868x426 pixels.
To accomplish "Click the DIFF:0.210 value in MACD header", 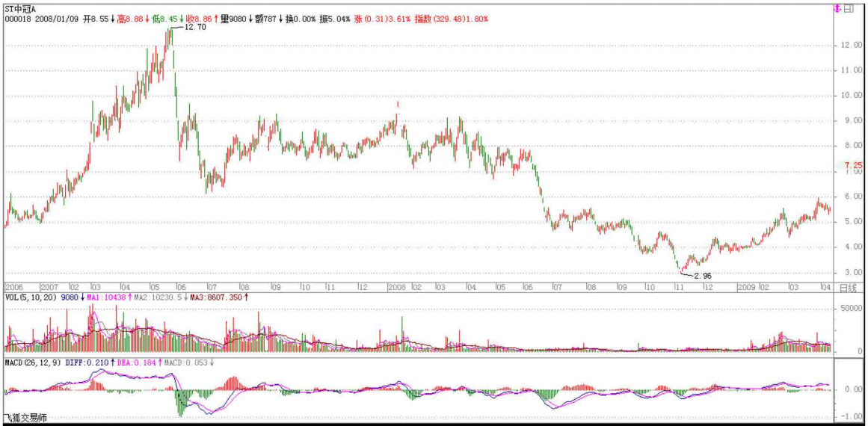I will coord(89,362).
